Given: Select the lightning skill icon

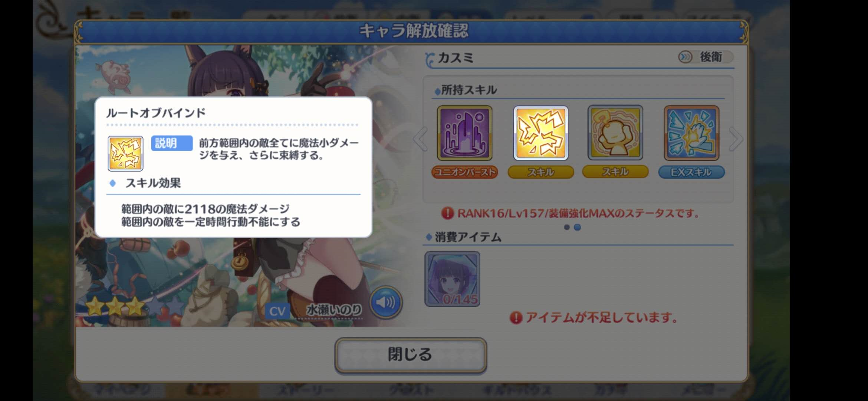Looking at the screenshot, I should point(540,133).
